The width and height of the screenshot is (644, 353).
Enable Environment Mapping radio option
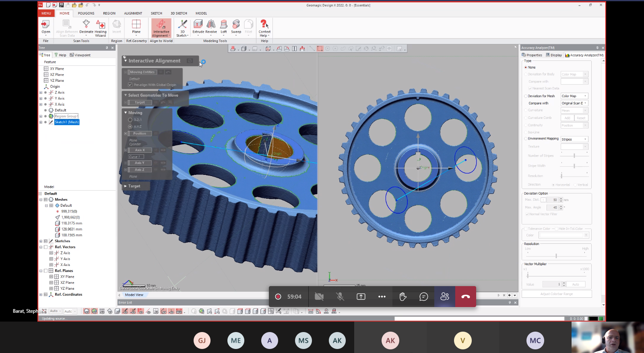[526, 139]
